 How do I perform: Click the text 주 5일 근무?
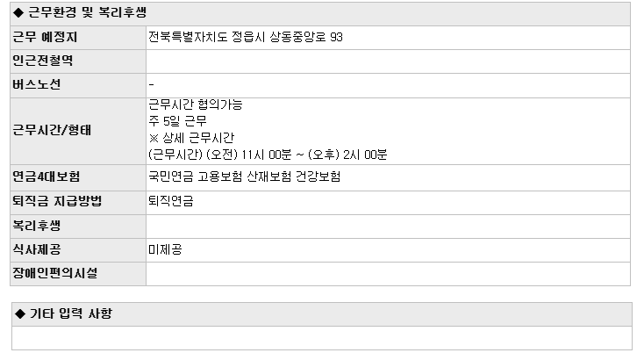(x=177, y=121)
